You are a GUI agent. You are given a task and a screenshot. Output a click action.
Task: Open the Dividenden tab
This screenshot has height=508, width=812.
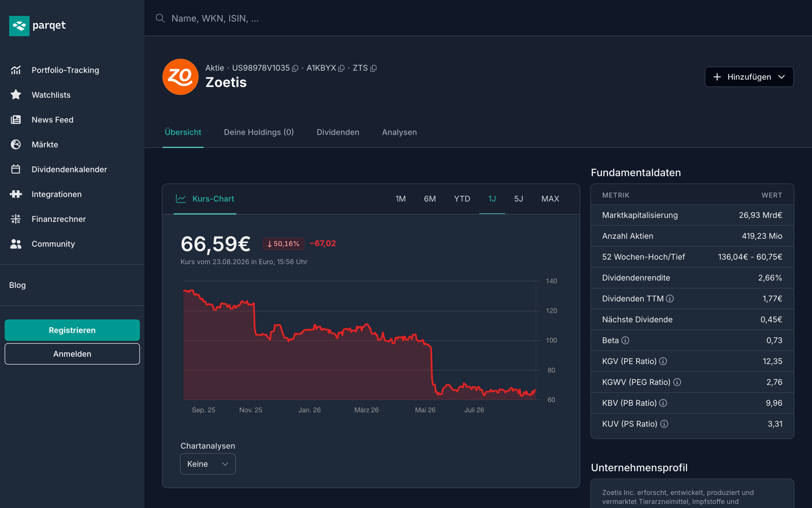(x=338, y=132)
